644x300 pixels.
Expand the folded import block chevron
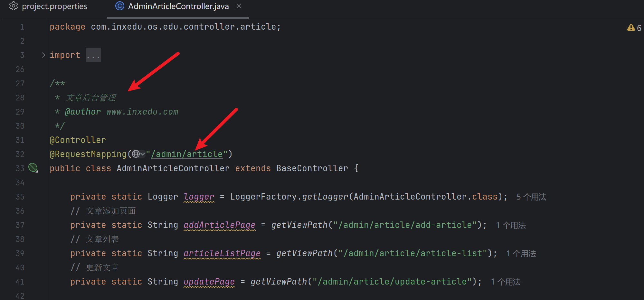point(43,55)
